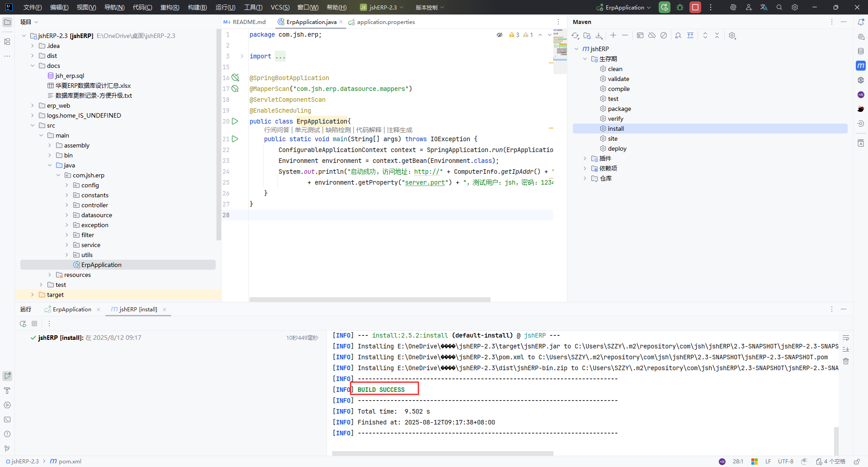Viewport: 868px width, 467px height.
Task: Click the Maven reload all projects icon
Action: (x=575, y=36)
